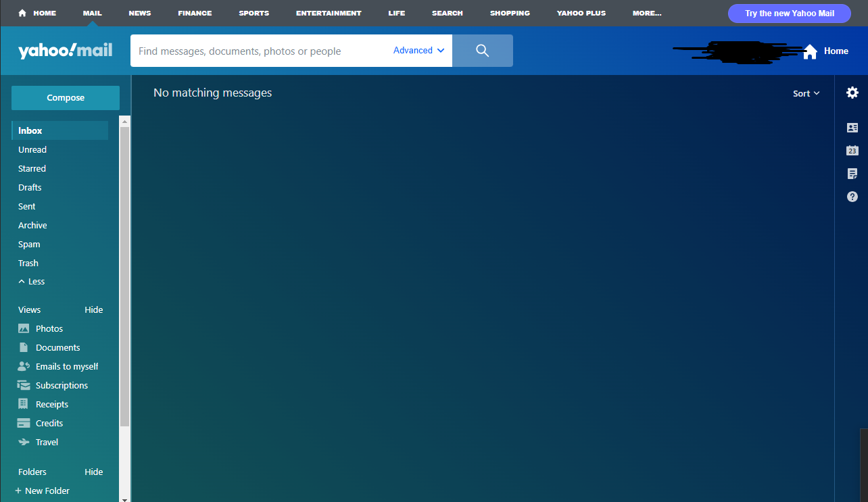Open Entertainment in the top navigation
The height and width of the screenshot is (502, 868).
click(x=329, y=13)
